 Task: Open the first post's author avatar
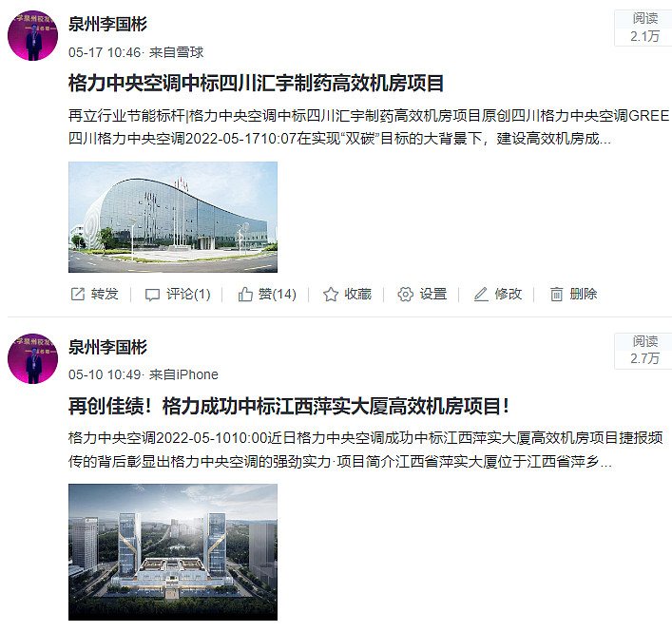coord(32,35)
